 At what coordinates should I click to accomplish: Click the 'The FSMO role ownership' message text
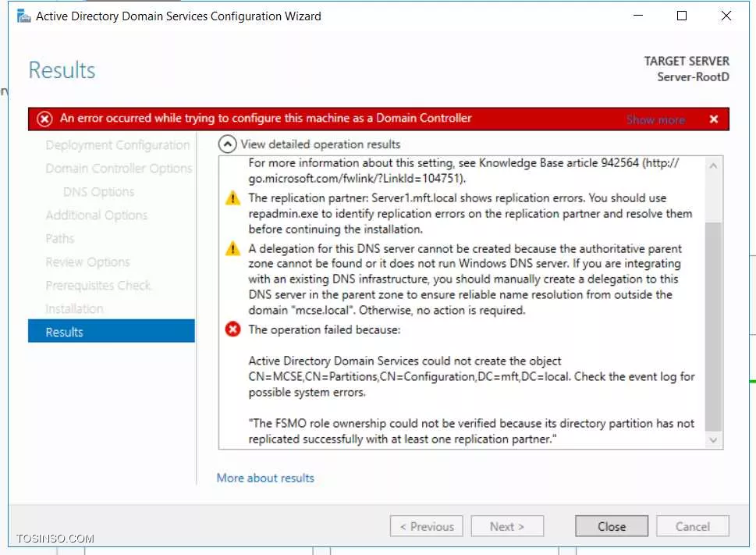[471, 431]
